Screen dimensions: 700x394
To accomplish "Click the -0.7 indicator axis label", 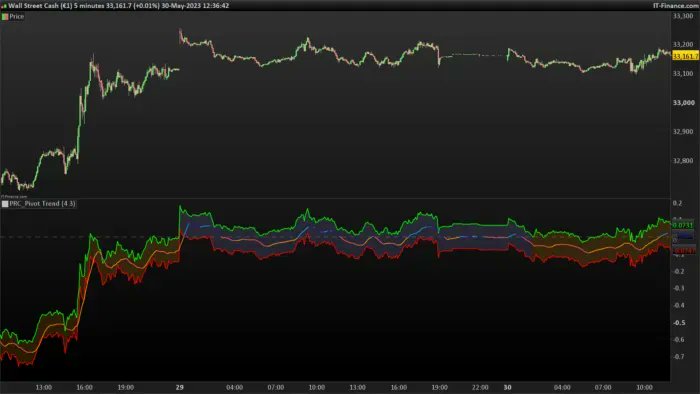I will pos(679,357).
